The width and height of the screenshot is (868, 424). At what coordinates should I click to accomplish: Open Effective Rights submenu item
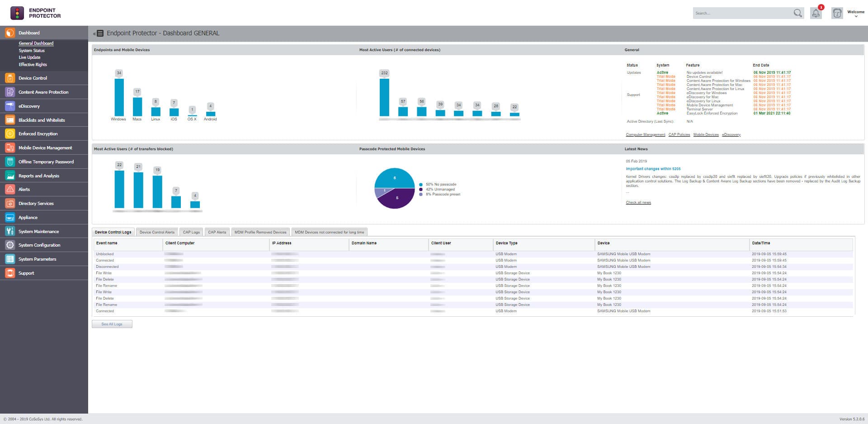point(33,65)
